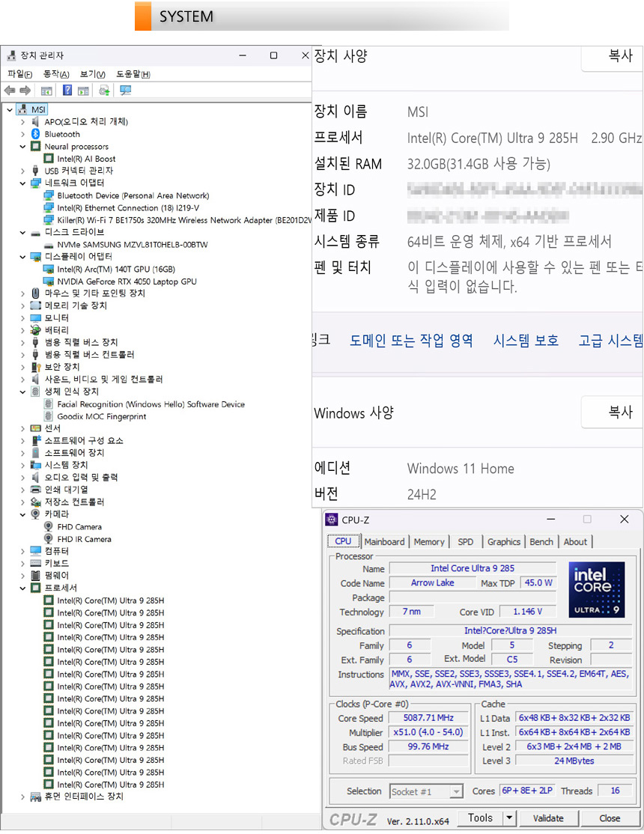Viewport: 644px width, 834px height.
Task: Open the Tools dropdown arrow in CPU-Z
Action: click(x=509, y=818)
